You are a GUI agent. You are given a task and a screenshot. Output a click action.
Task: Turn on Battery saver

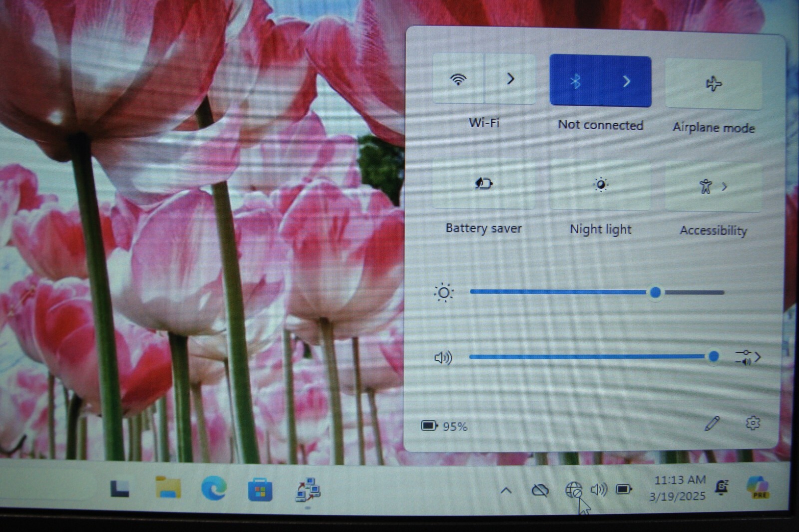point(483,184)
